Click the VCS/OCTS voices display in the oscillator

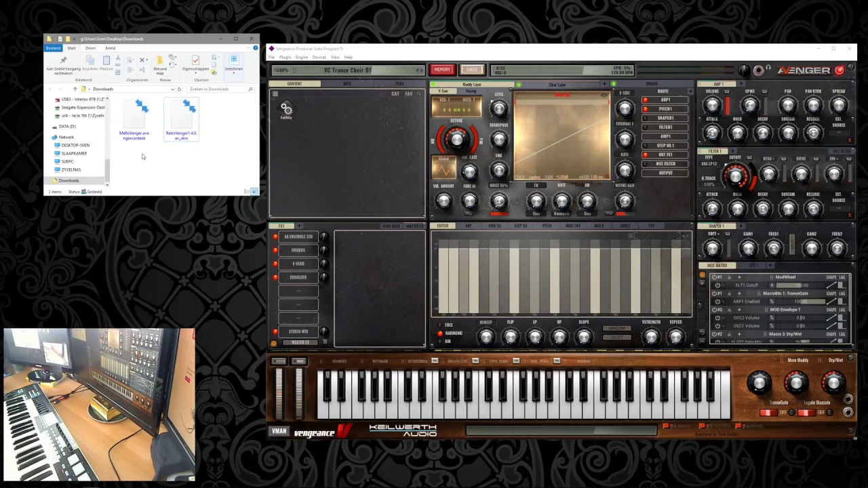pos(456,106)
